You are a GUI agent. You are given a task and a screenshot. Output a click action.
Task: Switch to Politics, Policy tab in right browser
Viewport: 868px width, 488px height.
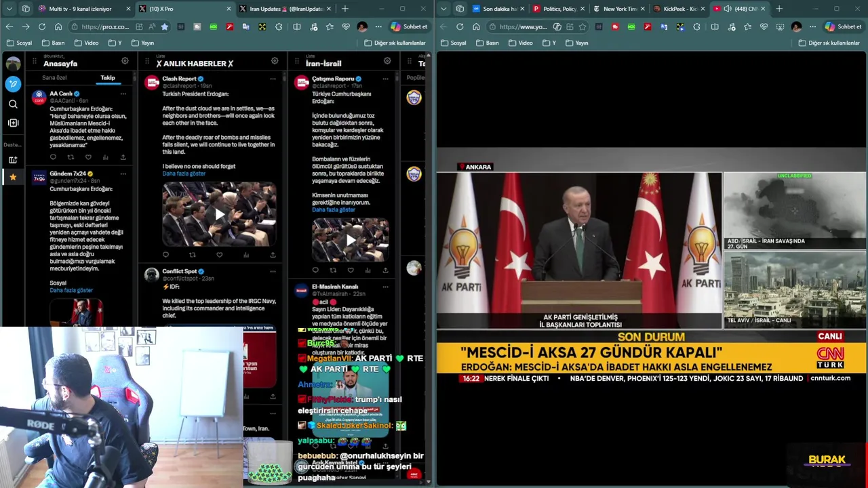pyautogui.click(x=559, y=9)
